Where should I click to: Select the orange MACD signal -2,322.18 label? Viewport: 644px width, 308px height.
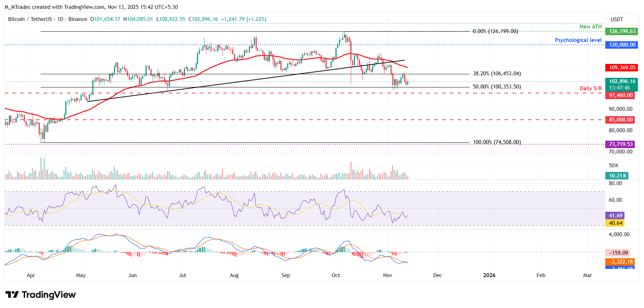(621, 262)
